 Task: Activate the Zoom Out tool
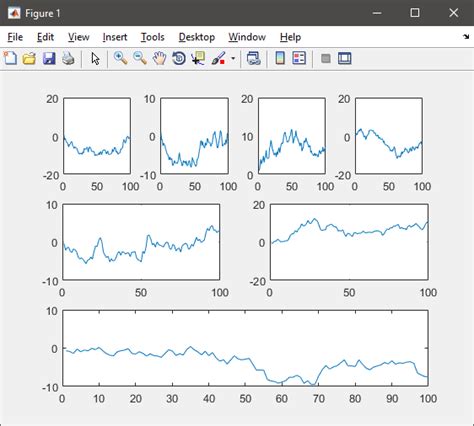click(x=140, y=58)
